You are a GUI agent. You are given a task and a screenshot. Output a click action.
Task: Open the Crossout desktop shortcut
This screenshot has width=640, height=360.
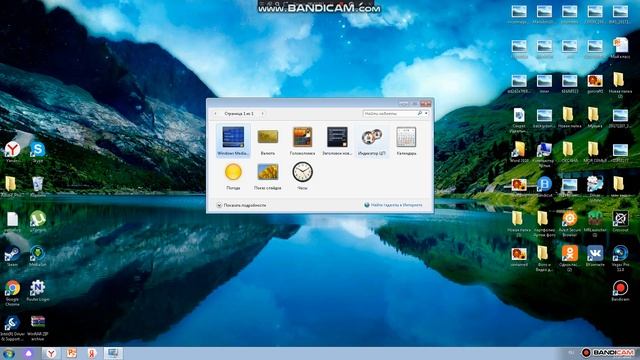pos(620,221)
